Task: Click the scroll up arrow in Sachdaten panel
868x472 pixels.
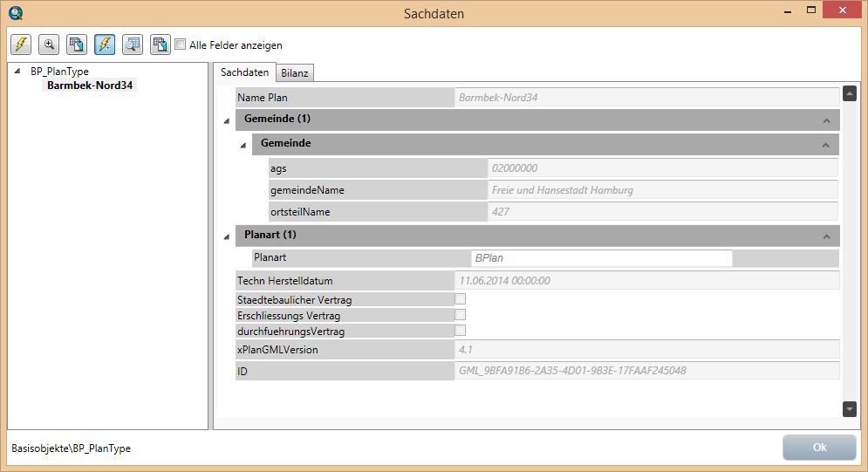Action: tap(850, 94)
